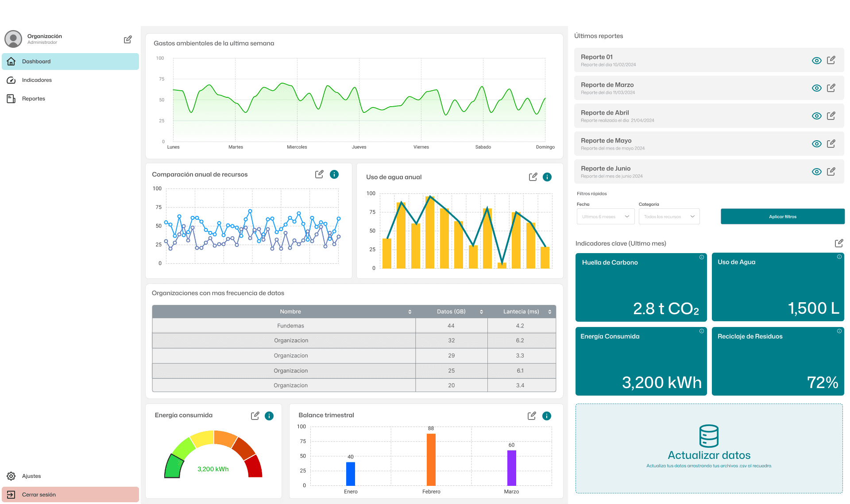The image size is (850, 504).
Task: Select Indicadores in the sidebar
Action: coord(37,80)
